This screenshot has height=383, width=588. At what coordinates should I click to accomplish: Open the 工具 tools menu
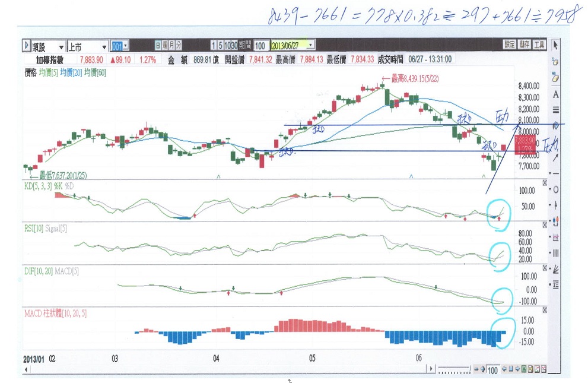point(539,45)
